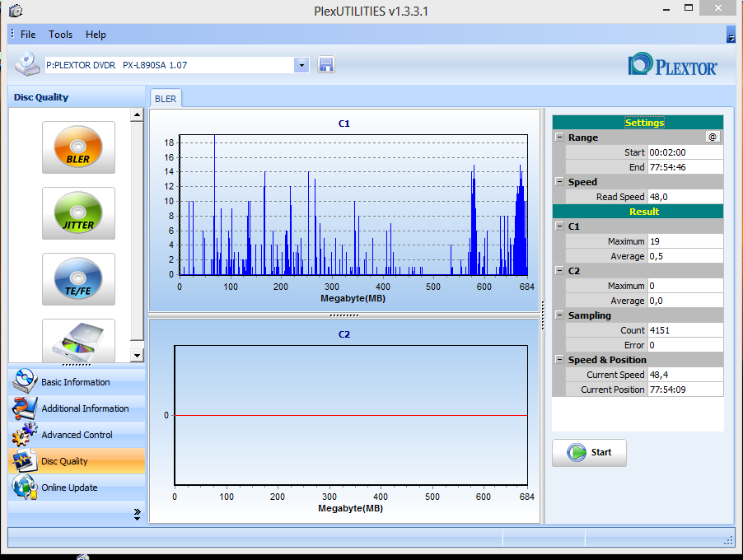743x560 pixels.
Task: Click the @ button in the Range row
Action: 713,137
